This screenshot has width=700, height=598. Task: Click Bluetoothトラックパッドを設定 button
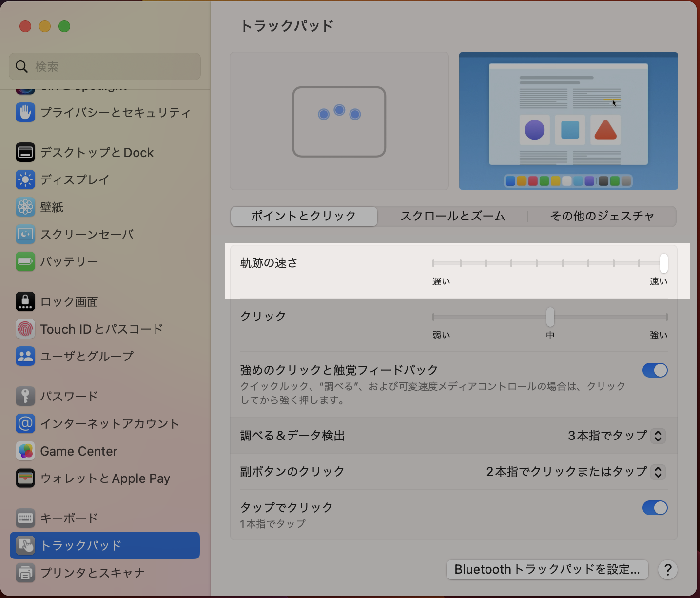click(x=547, y=570)
